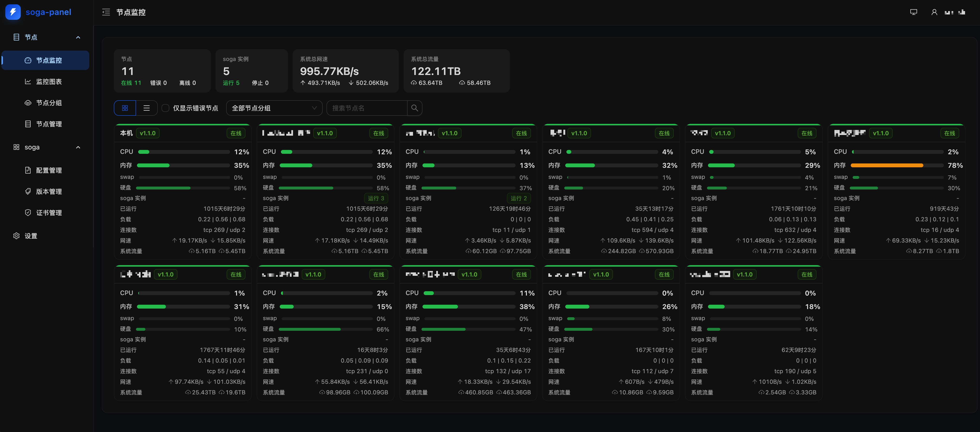Enable 仅显示错误节点 checkbox
The height and width of the screenshot is (432, 980).
click(165, 108)
